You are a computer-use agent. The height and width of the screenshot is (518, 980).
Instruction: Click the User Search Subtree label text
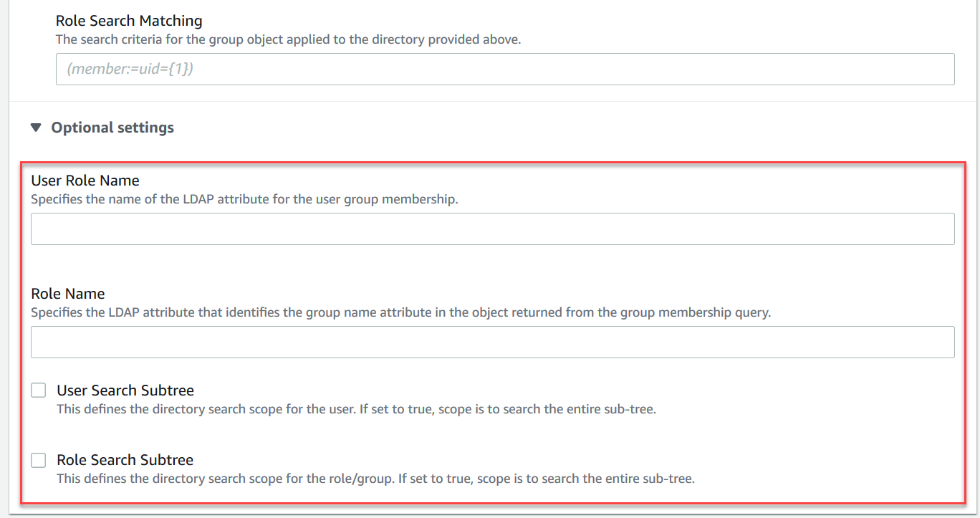tap(125, 390)
